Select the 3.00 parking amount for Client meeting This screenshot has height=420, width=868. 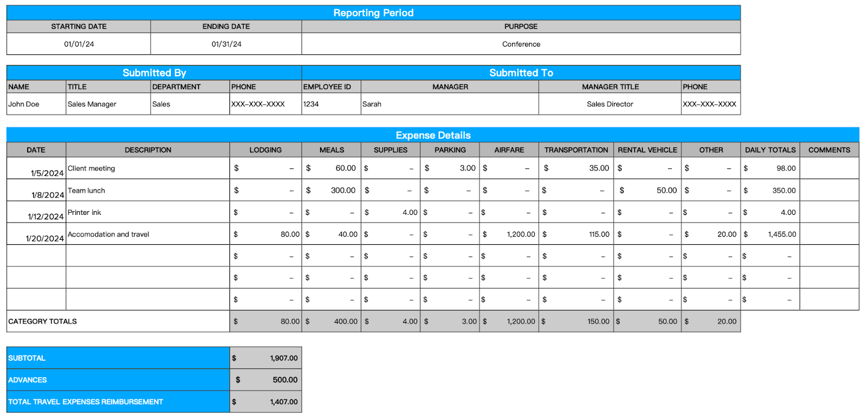pos(450,168)
